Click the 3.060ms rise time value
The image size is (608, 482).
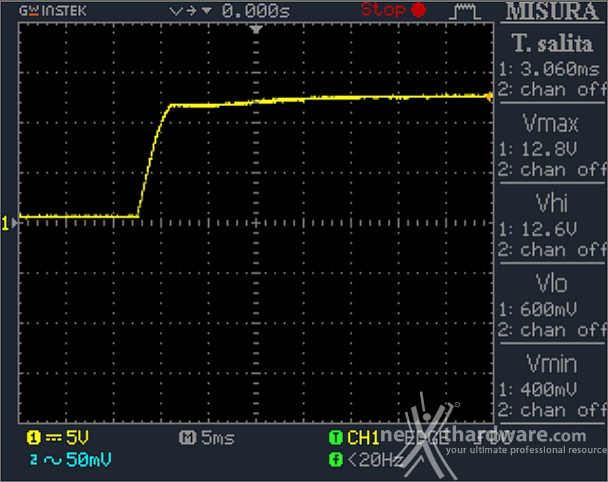pyautogui.click(x=560, y=69)
